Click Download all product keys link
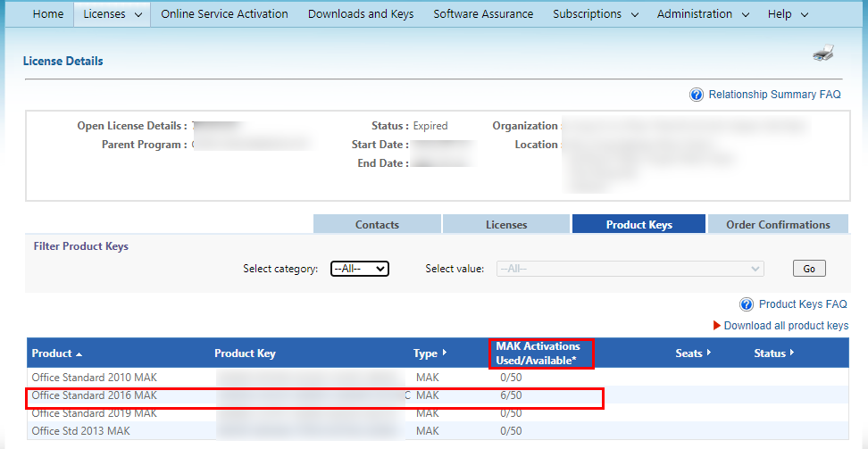The height and width of the screenshot is (449, 868). [x=786, y=326]
